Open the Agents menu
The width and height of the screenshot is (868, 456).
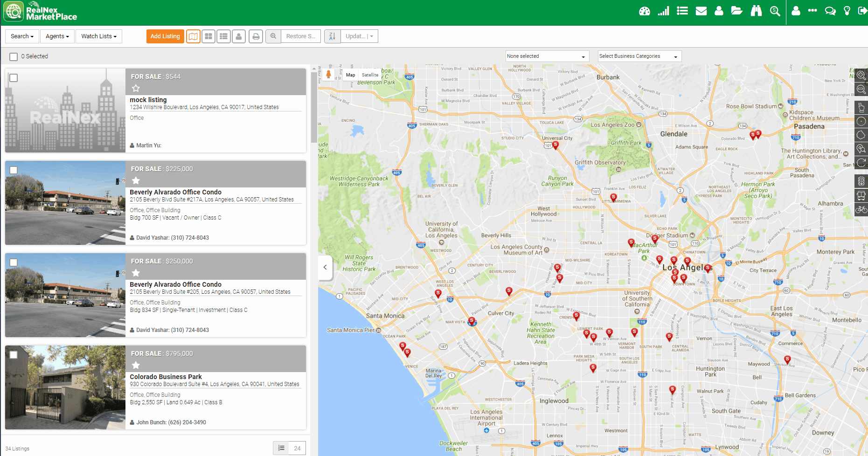(x=57, y=36)
